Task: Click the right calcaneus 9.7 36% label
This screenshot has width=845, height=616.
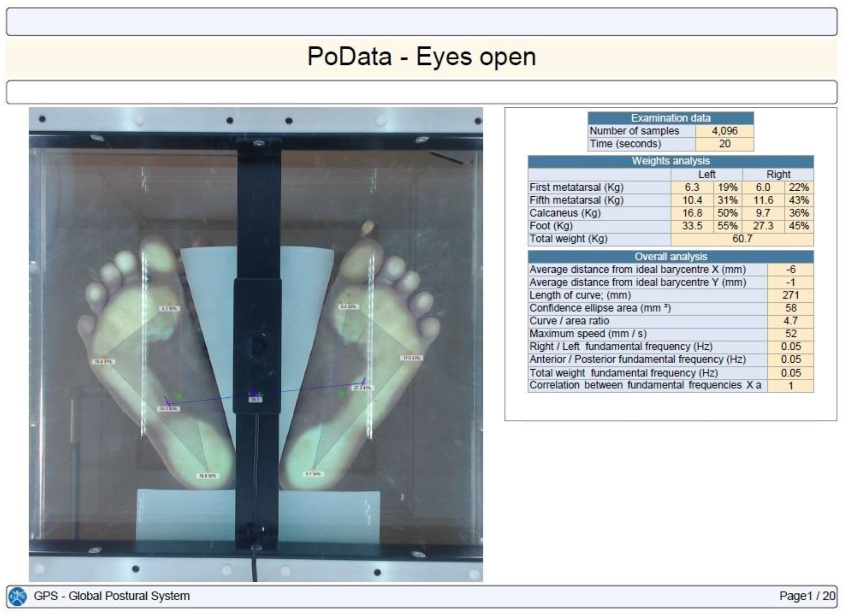Action: click(313, 474)
